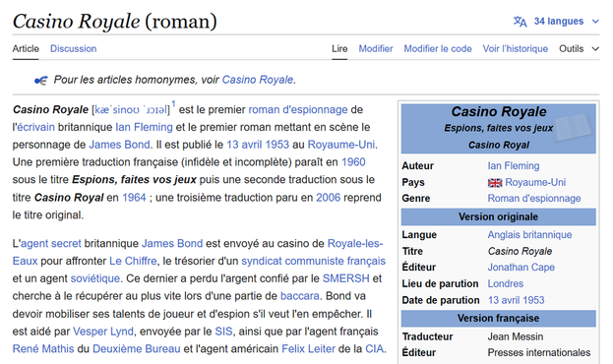Open James Bond link in second paragraph

(172, 244)
